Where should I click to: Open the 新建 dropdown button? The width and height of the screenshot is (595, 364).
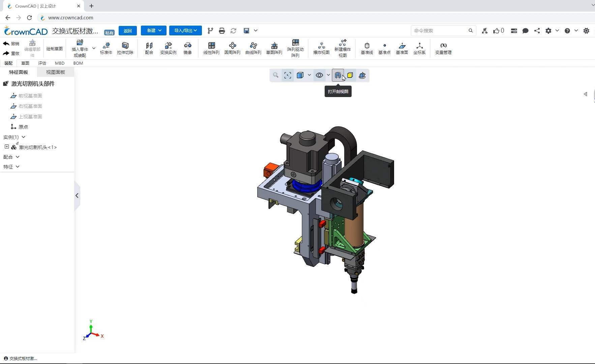click(x=154, y=31)
